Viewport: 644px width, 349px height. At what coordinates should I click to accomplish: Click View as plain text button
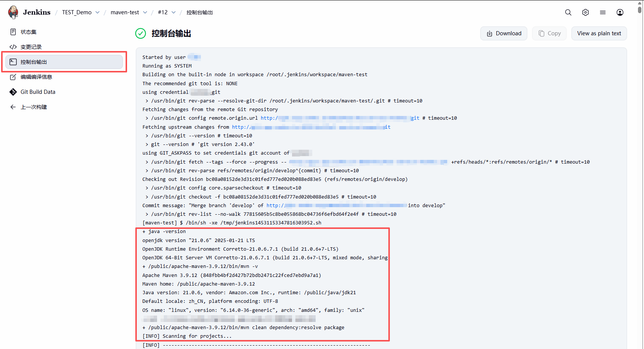[599, 33]
